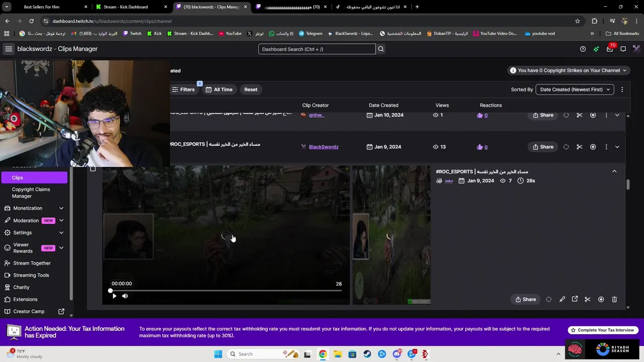This screenshot has height=362, width=644.
Task: Expand the BlackSwordz clip row chevron
Action: coord(617,147)
